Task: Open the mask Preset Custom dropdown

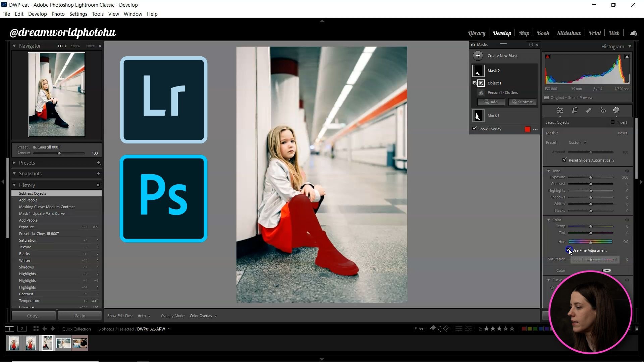Action: pyautogui.click(x=577, y=142)
